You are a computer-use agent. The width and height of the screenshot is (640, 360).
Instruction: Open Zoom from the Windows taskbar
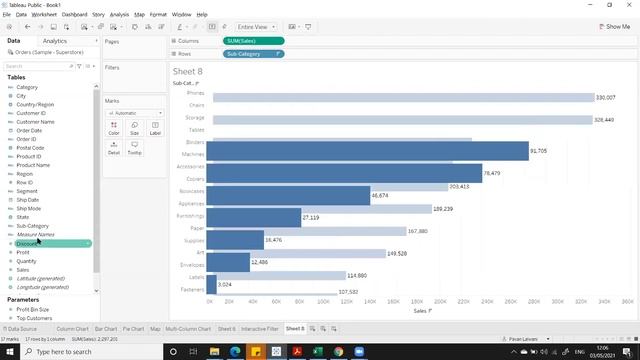point(359,351)
